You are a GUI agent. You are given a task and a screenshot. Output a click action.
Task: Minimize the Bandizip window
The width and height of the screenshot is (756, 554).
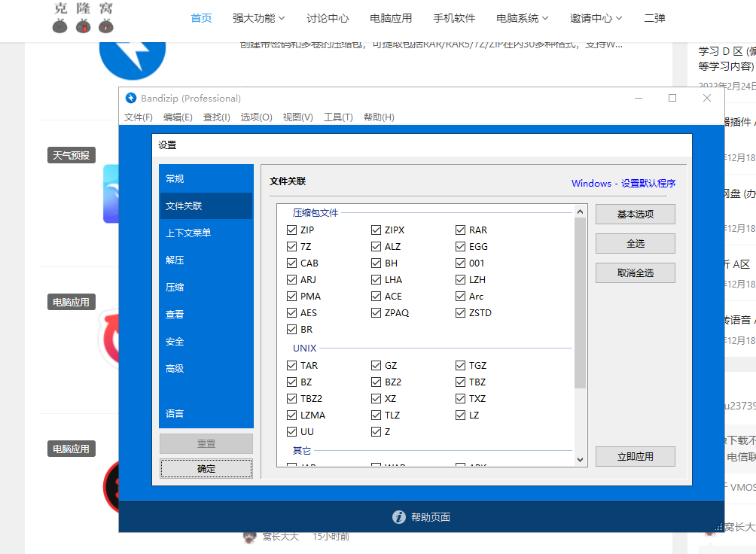point(639,98)
